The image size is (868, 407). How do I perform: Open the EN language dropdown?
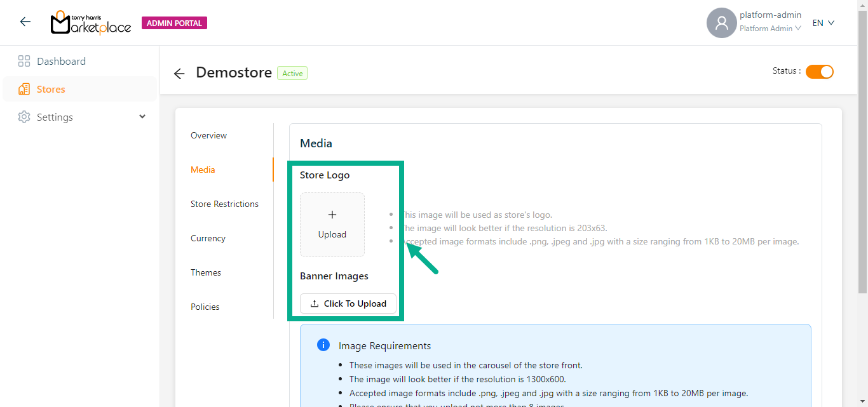click(823, 23)
